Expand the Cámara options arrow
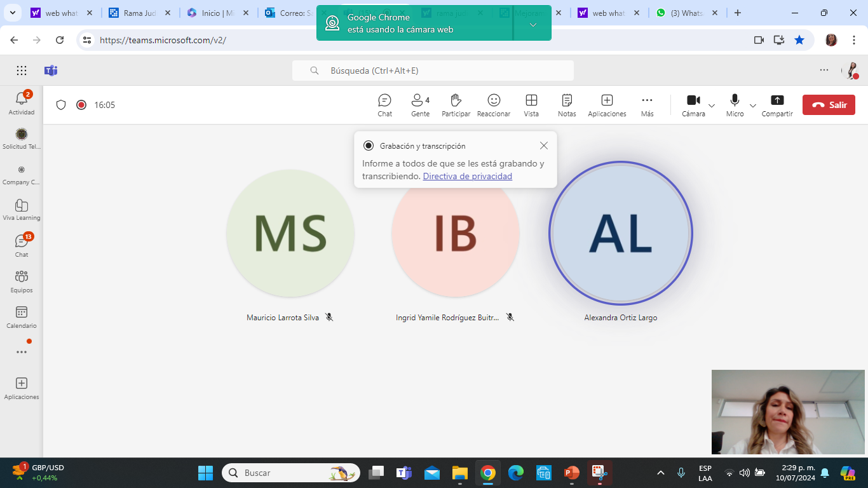 point(712,105)
